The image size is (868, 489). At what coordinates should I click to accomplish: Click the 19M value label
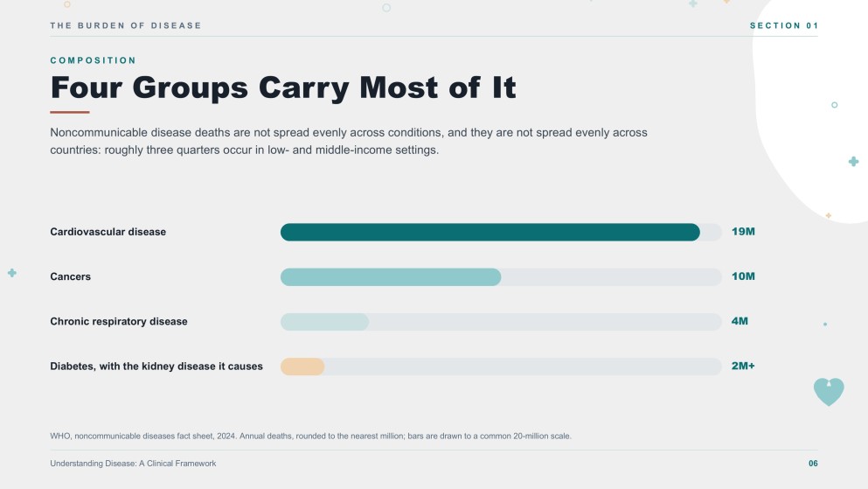743,232
